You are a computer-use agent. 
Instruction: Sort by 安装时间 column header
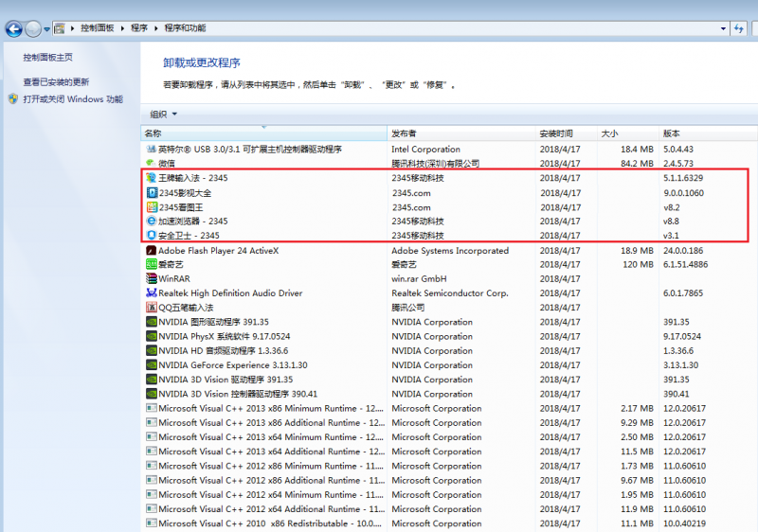(566, 133)
